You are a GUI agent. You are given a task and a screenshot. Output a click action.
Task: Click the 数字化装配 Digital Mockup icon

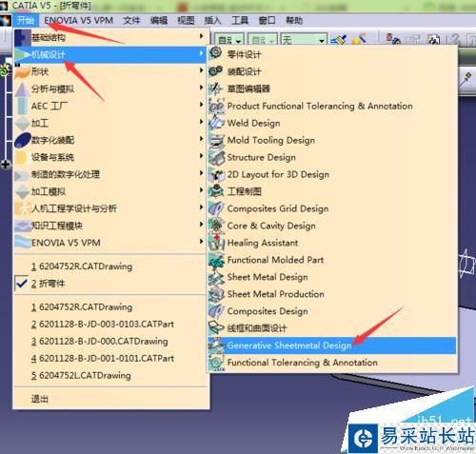22,140
